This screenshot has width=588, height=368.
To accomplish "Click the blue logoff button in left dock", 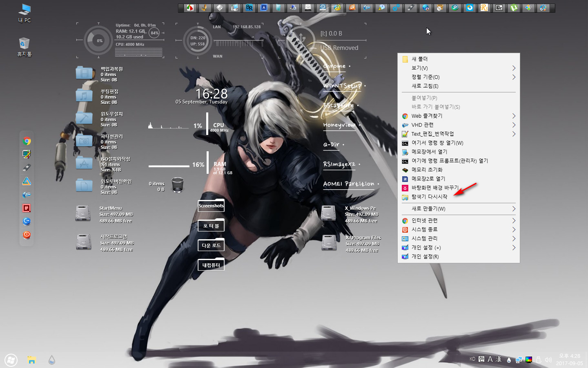I will (x=27, y=221).
